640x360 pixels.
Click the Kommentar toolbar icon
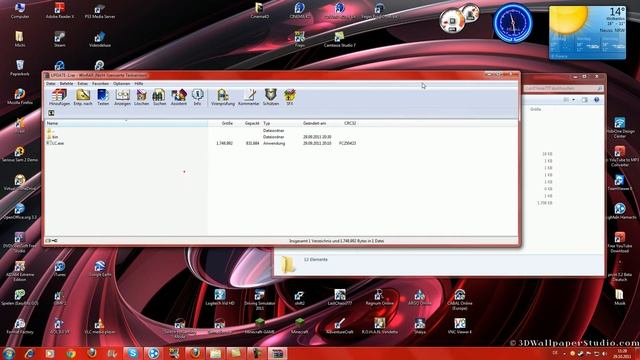[x=249, y=97]
